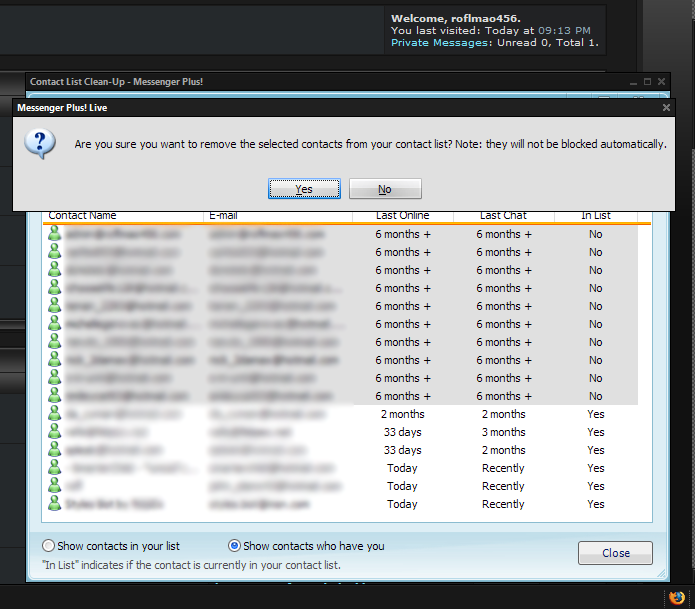This screenshot has height=609, width=695.
Task: Click the Close button in Contact List Clean-Up
Action: coord(615,553)
